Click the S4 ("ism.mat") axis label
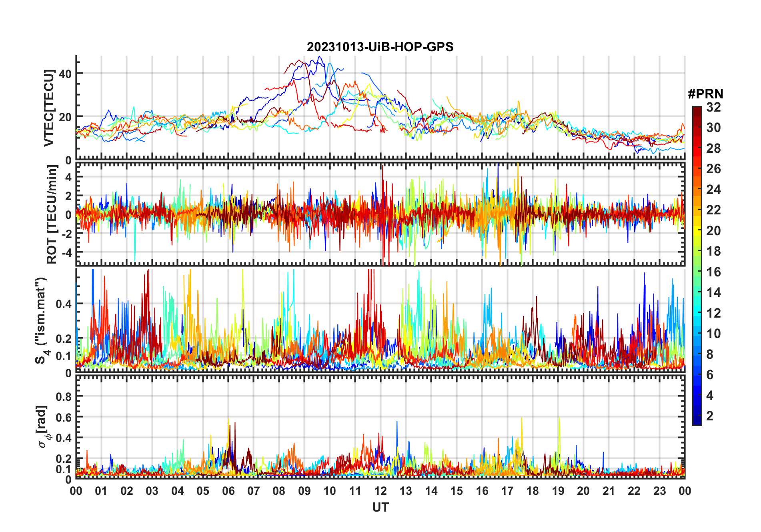 42,320
